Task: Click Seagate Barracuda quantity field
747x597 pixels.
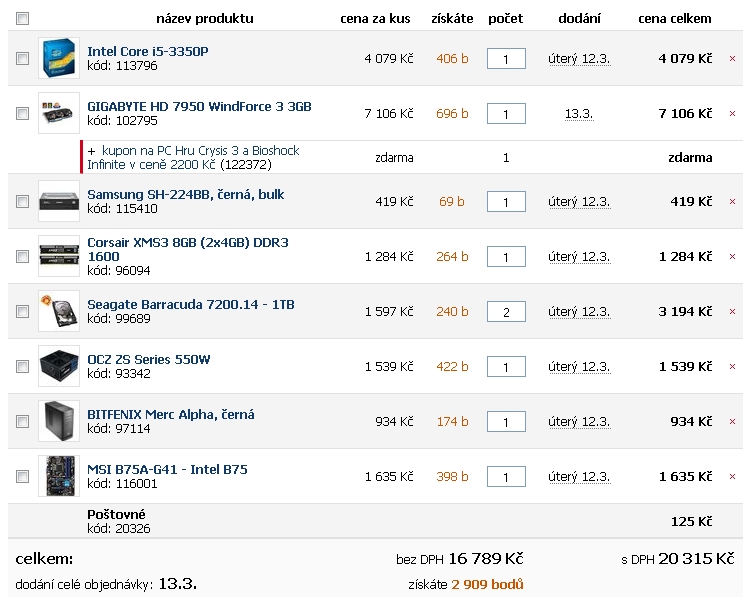Action: [506, 312]
